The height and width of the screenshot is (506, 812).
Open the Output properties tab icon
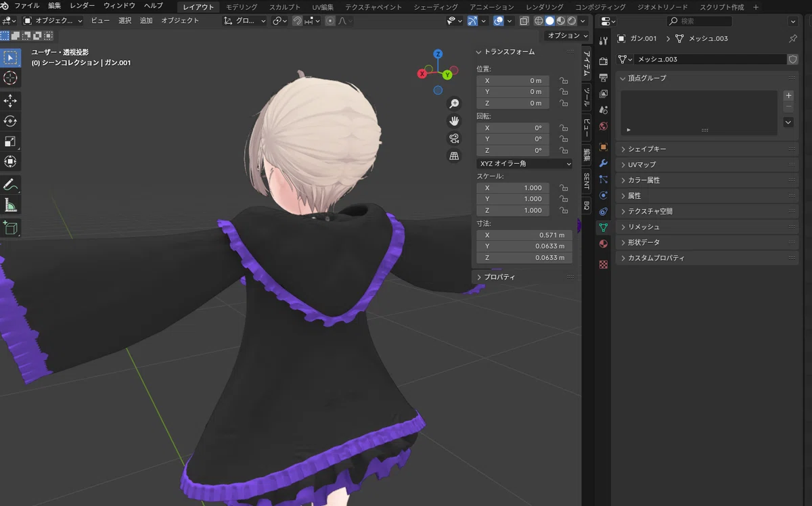(604, 78)
